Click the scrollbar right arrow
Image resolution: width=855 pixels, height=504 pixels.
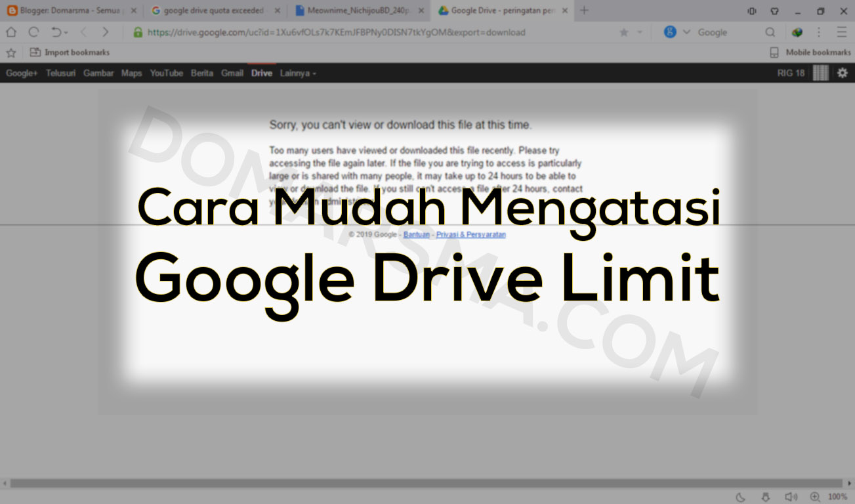pos(849,483)
